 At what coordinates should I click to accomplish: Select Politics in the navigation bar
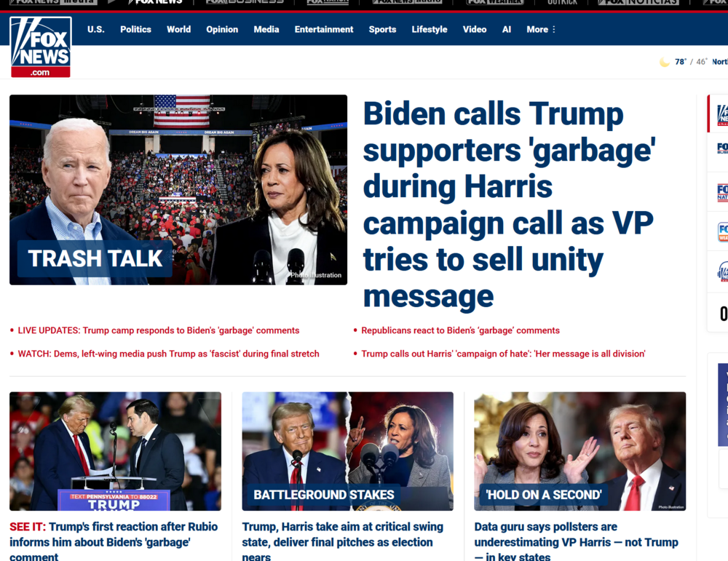click(x=135, y=30)
